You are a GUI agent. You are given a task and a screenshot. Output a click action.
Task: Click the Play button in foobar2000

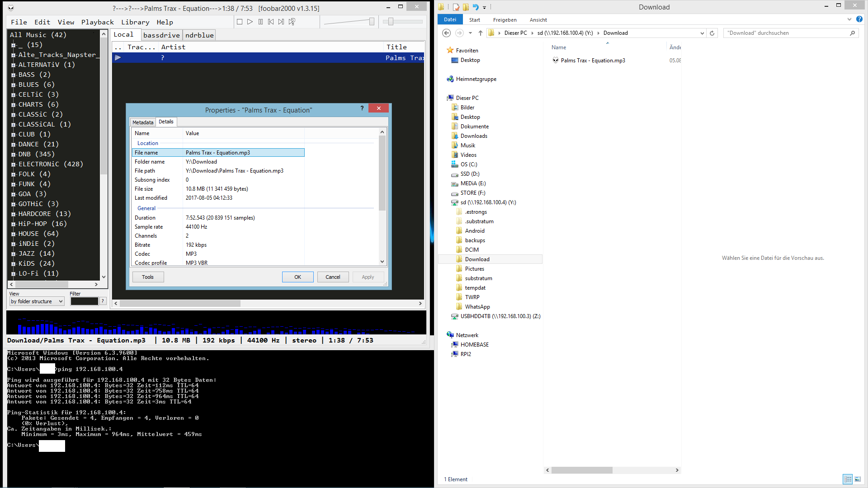click(x=250, y=22)
